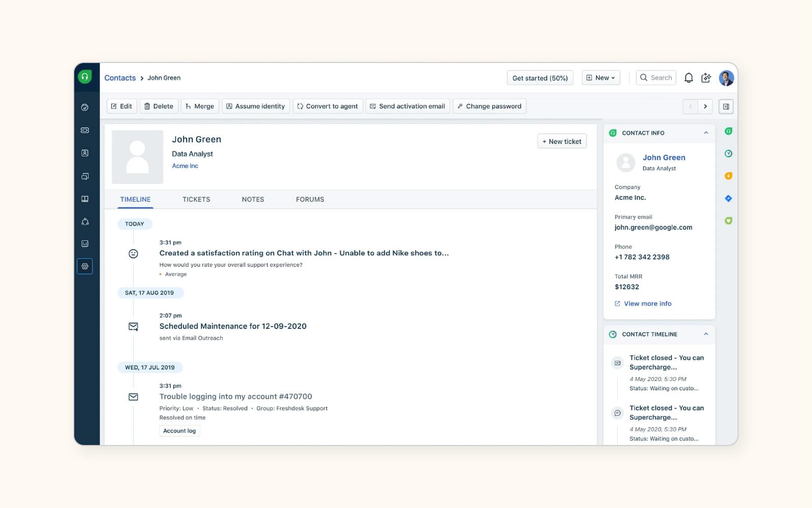Image resolution: width=812 pixels, height=508 pixels.
Task: Open orange lightning app icon on right rail
Action: tap(729, 176)
